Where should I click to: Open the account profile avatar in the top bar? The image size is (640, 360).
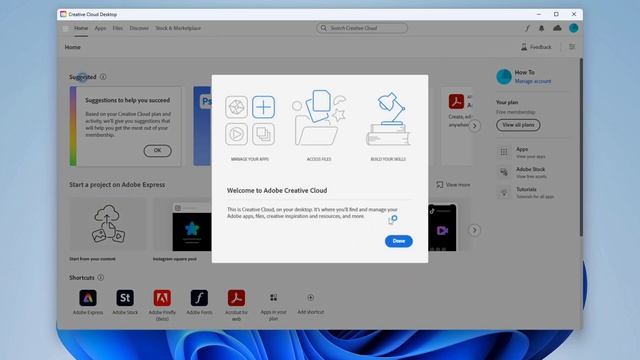coord(573,28)
